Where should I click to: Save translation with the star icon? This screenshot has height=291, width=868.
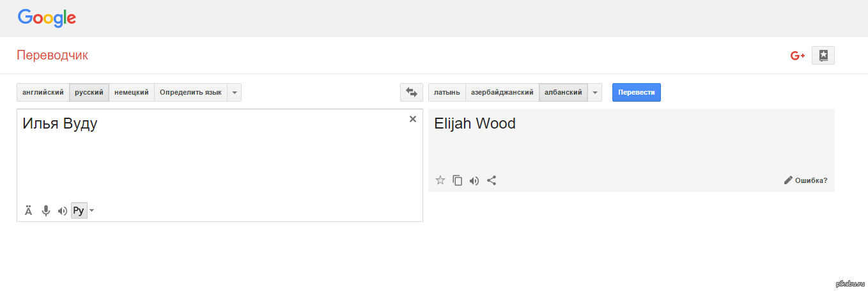440,180
